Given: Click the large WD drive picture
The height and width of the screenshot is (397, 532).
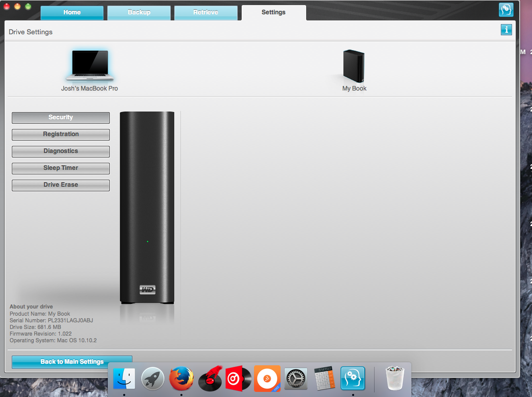Looking at the screenshot, I should pyautogui.click(x=147, y=207).
